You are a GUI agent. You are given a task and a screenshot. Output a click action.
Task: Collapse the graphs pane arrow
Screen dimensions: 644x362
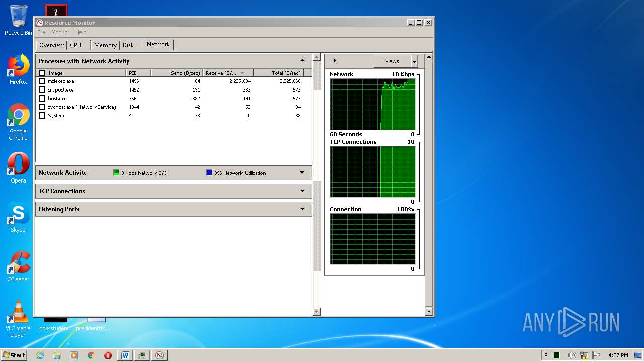coord(335,61)
